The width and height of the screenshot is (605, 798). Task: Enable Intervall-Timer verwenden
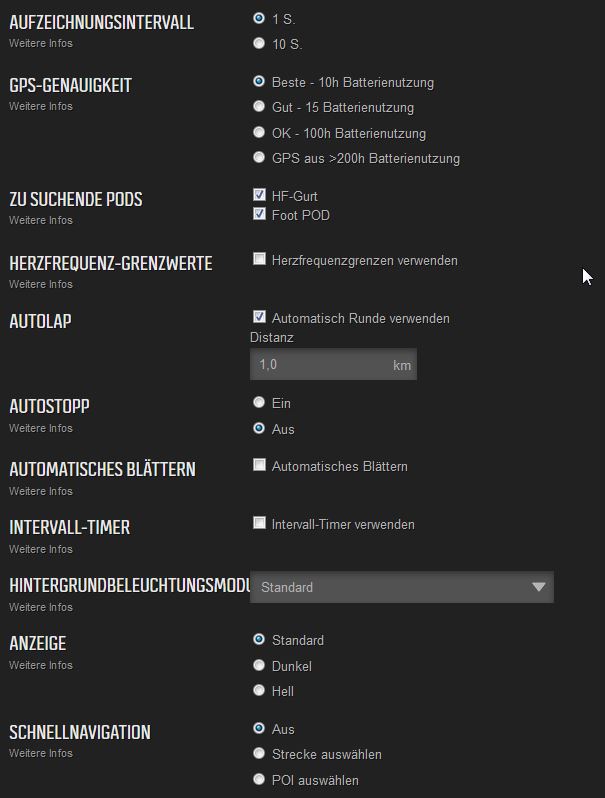click(x=260, y=523)
